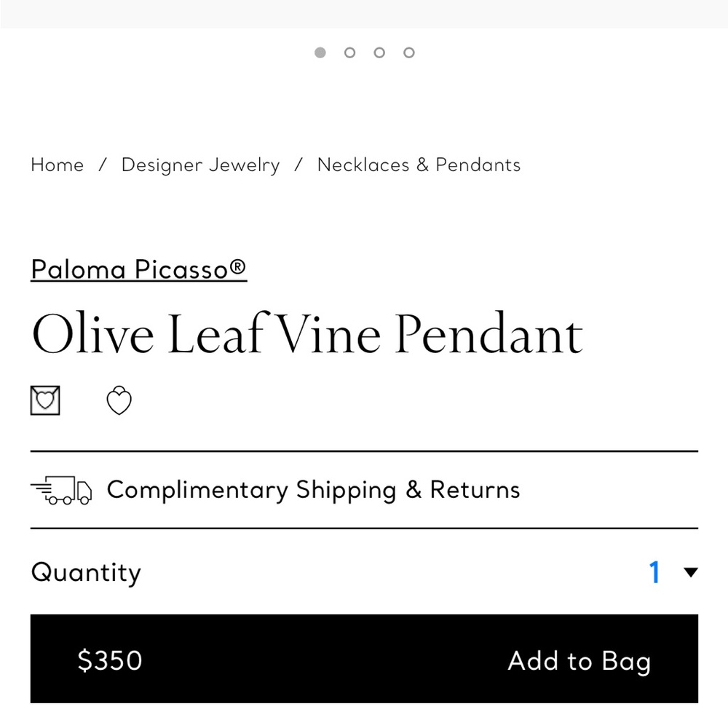Viewport: 728px width, 728px height.
Task: Open the Necklaces & Pendants breadcrumb
Action: (418, 165)
